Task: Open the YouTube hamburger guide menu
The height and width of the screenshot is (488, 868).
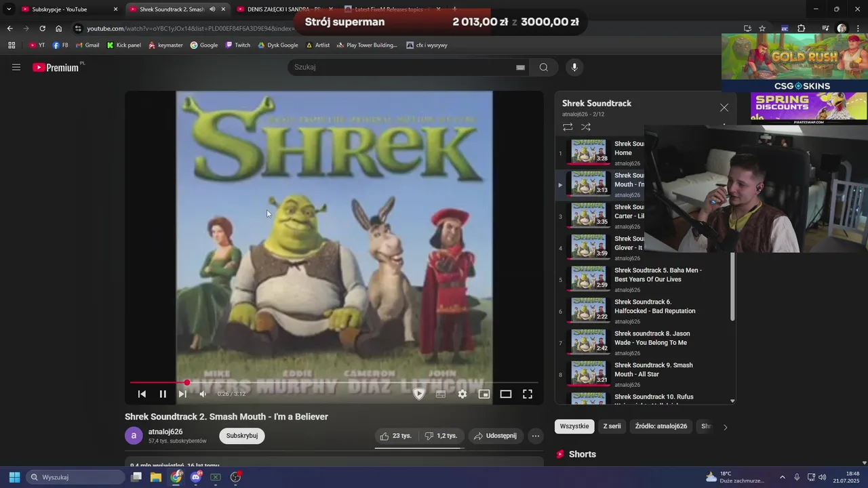Action: click(x=16, y=67)
